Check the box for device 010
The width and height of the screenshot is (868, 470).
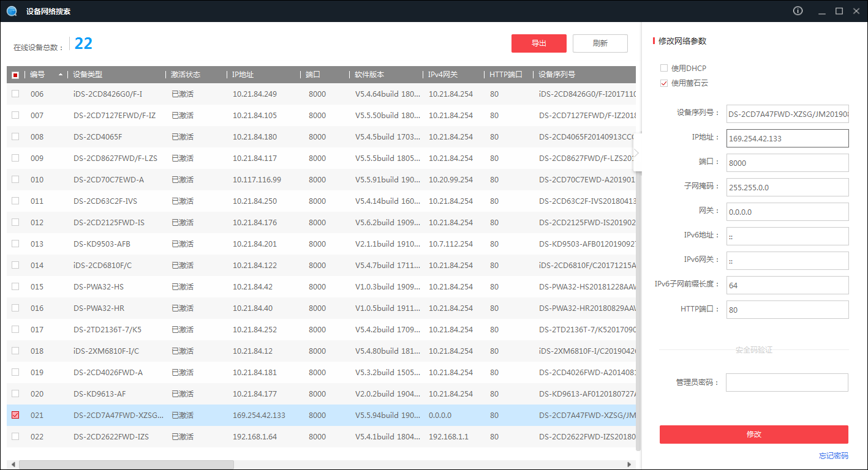click(15, 179)
